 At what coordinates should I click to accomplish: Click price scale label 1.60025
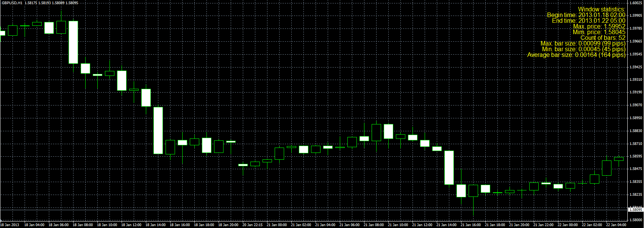point(636,3)
